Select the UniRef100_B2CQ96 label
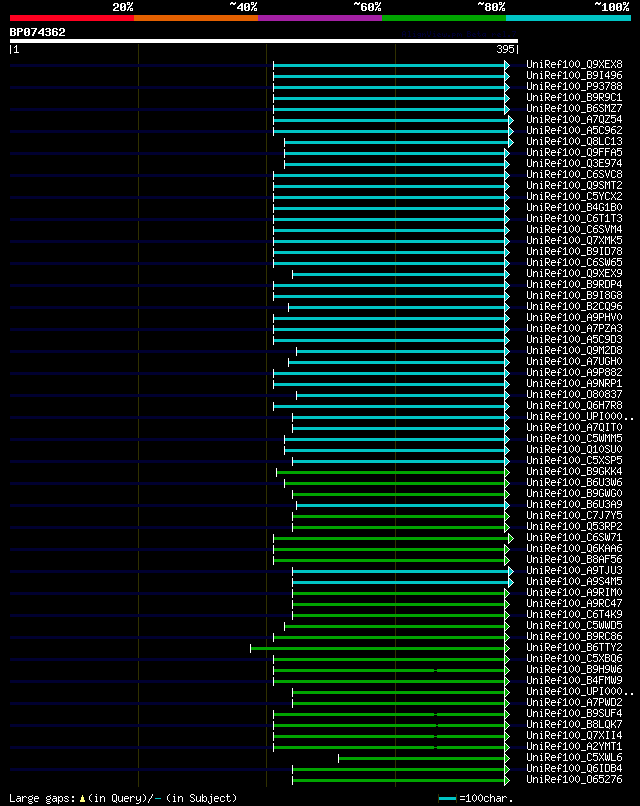640x806 pixels. 574,307
